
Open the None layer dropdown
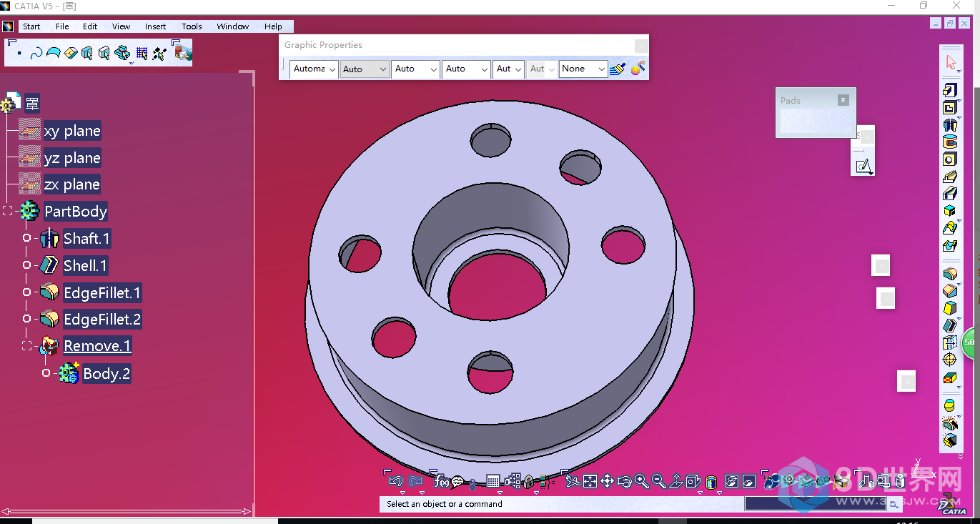tap(583, 69)
